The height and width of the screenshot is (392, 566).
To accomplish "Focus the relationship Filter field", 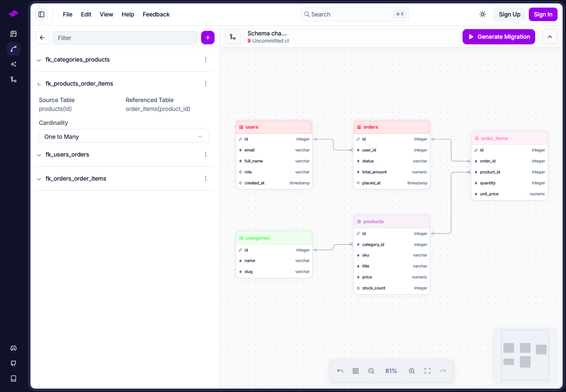I will tap(125, 38).
